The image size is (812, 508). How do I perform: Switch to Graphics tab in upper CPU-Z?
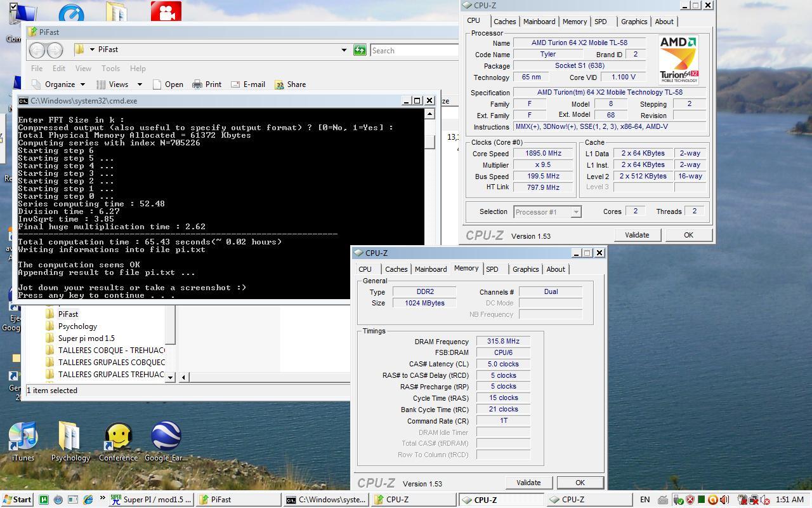(x=634, y=22)
